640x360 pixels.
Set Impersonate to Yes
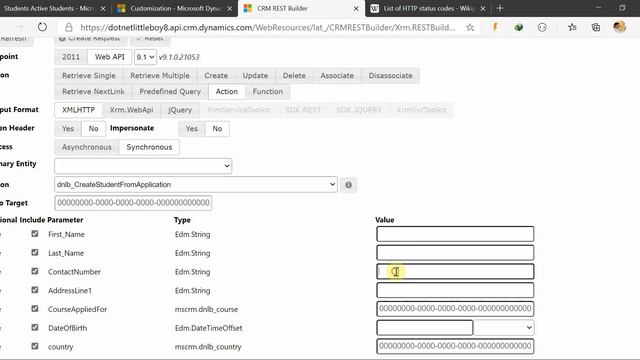[x=191, y=129]
